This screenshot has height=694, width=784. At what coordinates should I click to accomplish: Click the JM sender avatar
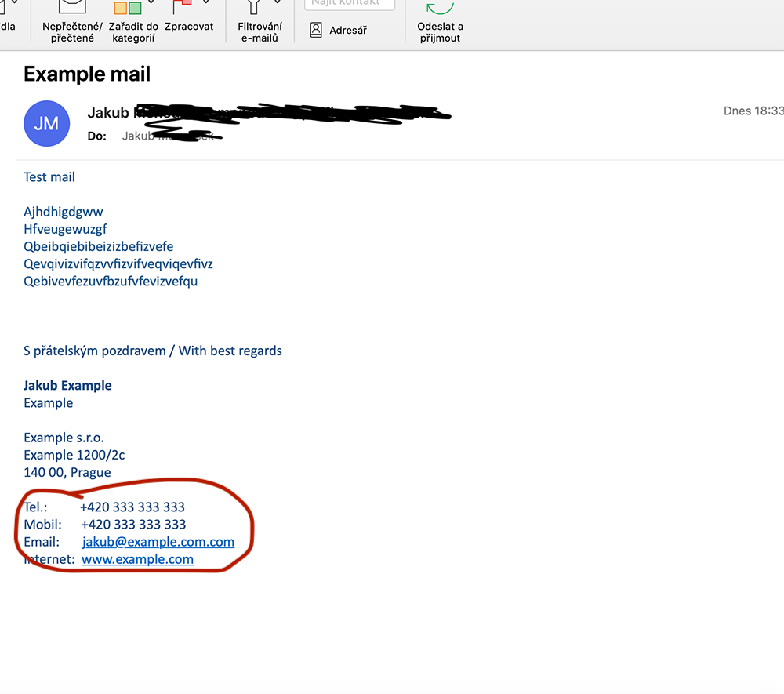pos(46,123)
